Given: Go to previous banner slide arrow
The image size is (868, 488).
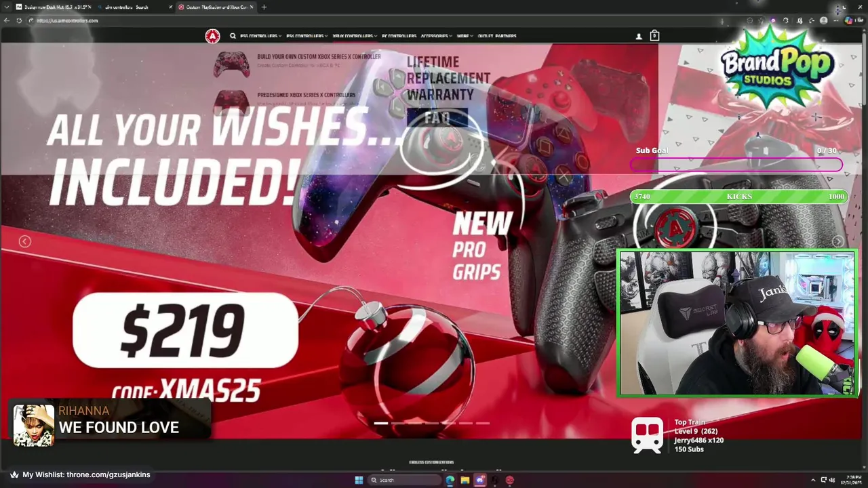Looking at the screenshot, I should click(x=25, y=241).
